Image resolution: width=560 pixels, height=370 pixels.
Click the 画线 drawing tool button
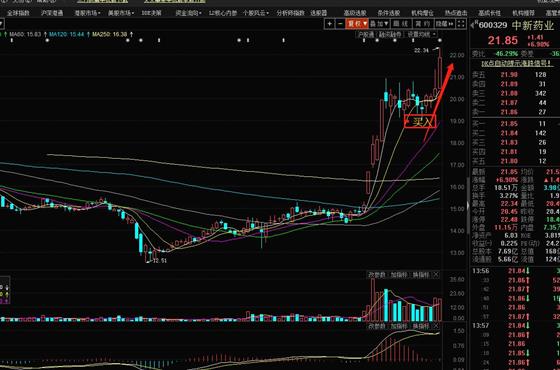point(401,24)
